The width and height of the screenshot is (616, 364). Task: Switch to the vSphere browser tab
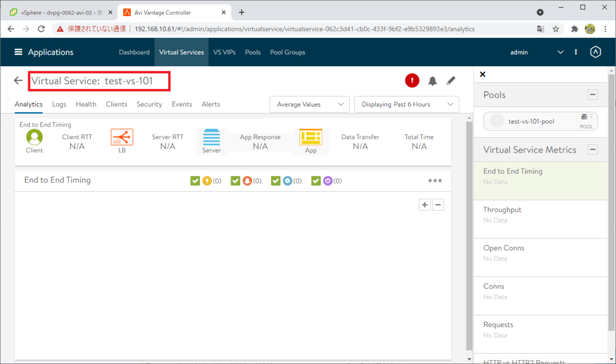pos(61,12)
